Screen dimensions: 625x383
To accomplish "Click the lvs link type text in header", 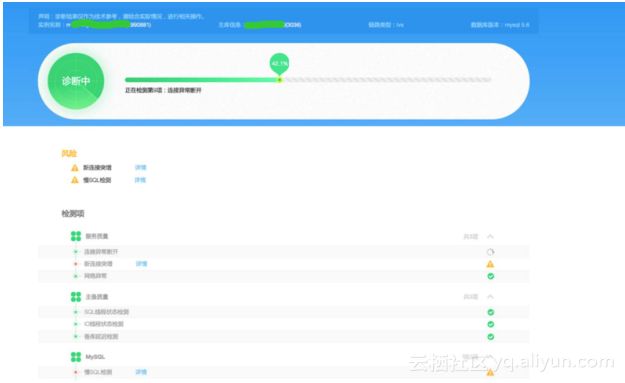I will (x=400, y=25).
